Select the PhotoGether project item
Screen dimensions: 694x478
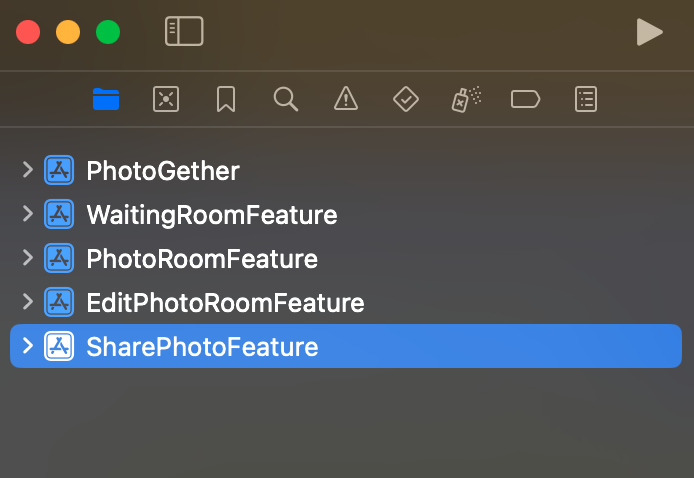pyautogui.click(x=163, y=171)
